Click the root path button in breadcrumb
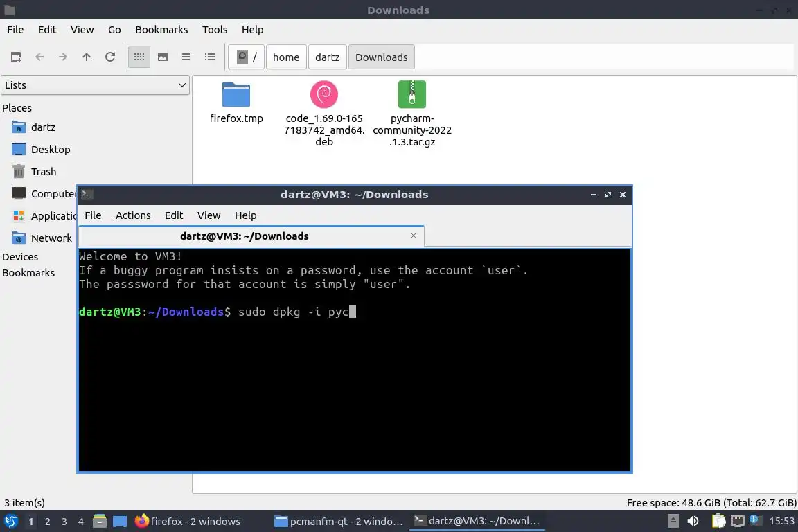798x532 pixels. 247,57
